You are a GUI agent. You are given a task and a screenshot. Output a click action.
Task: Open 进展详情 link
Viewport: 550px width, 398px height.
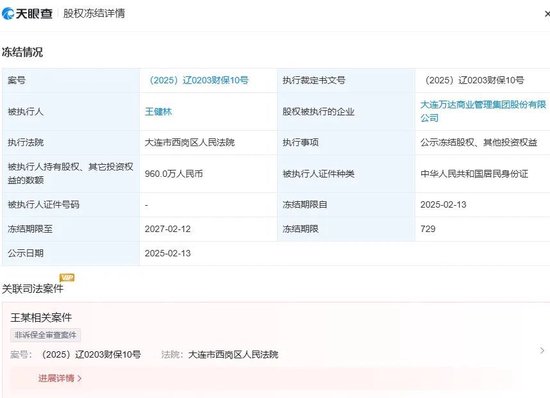point(60,378)
